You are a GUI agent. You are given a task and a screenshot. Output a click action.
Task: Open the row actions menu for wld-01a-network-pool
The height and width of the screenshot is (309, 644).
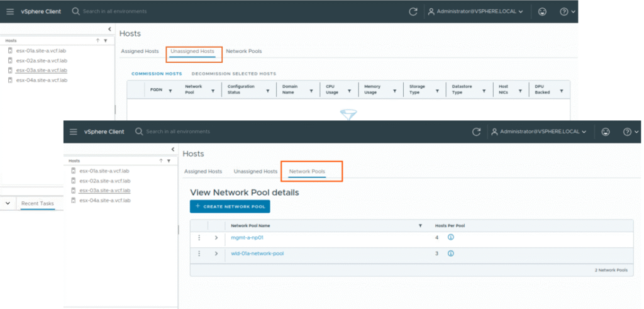(199, 254)
